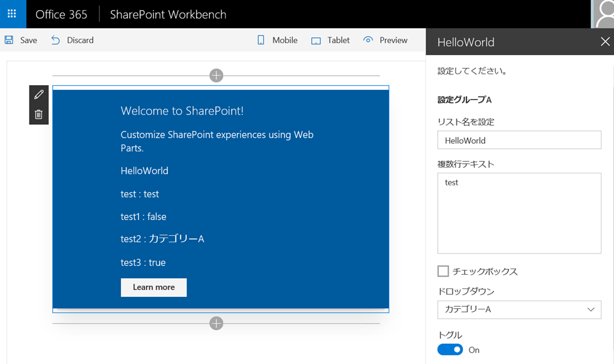
Task: Turn off the トグル switch
Action: [x=450, y=350]
